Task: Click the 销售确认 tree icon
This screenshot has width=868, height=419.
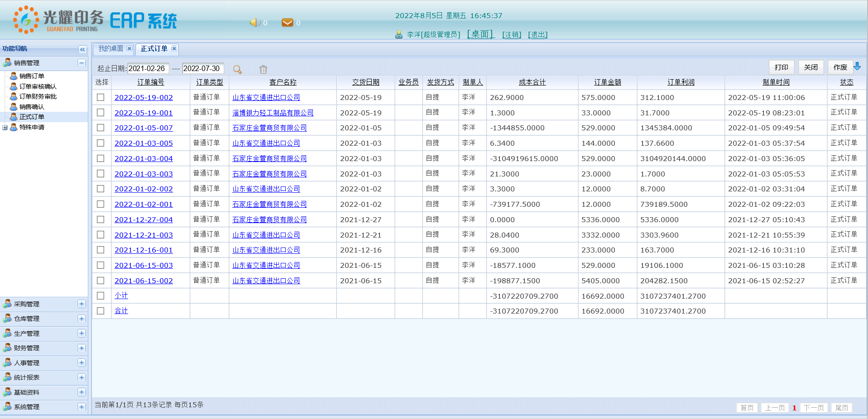Action: 14,107
